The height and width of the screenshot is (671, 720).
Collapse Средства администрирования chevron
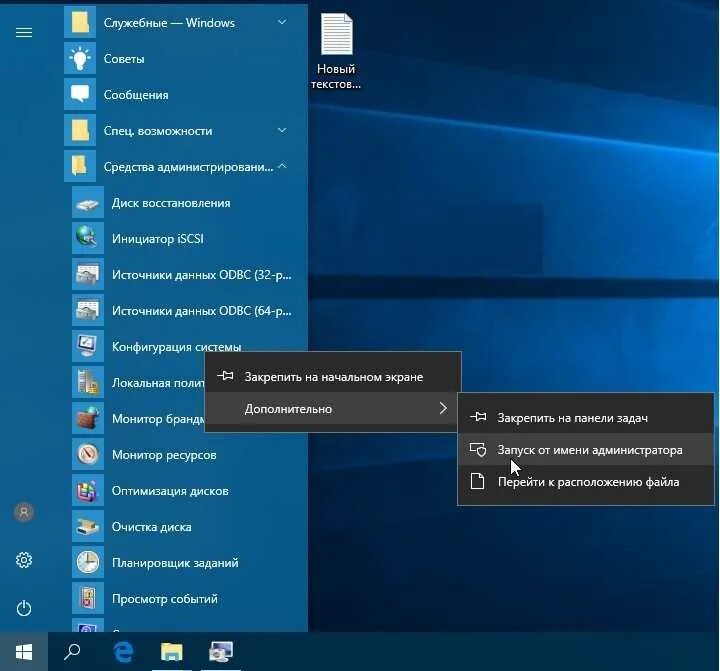[283, 166]
